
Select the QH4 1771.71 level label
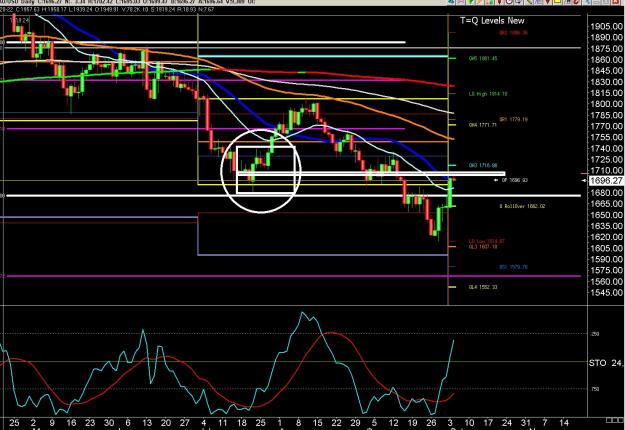(x=483, y=125)
